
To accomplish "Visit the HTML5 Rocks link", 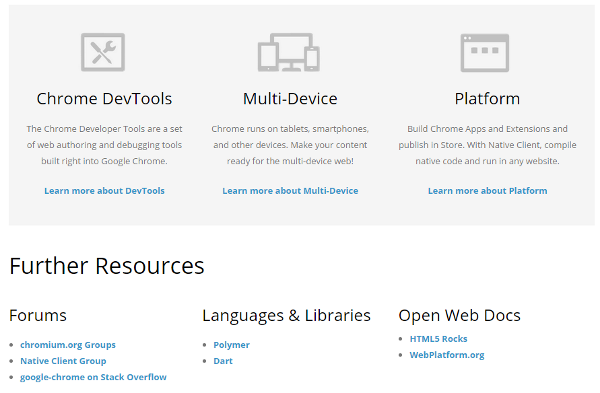I will point(439,339).
